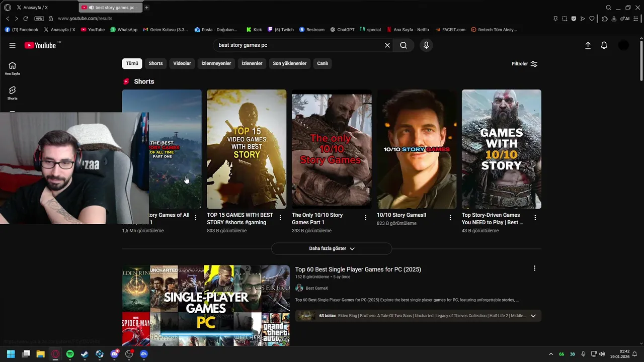Select the Tümü filter chip
The height and width of the screenshot is (362, 644).
(x=132, y=63)
